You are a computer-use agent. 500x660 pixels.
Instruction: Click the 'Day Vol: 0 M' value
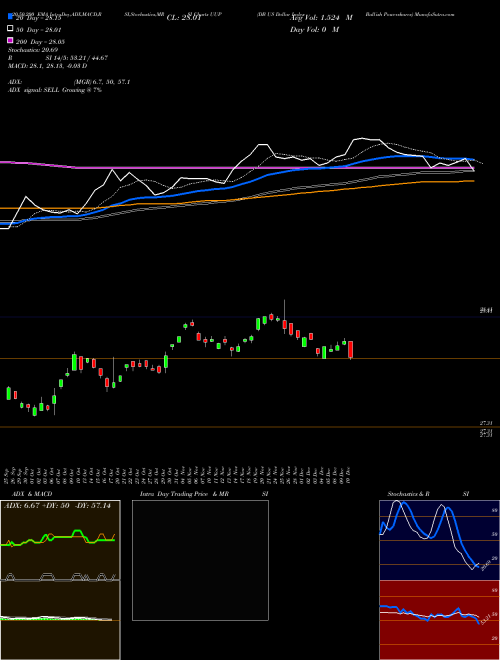point(314,29)
